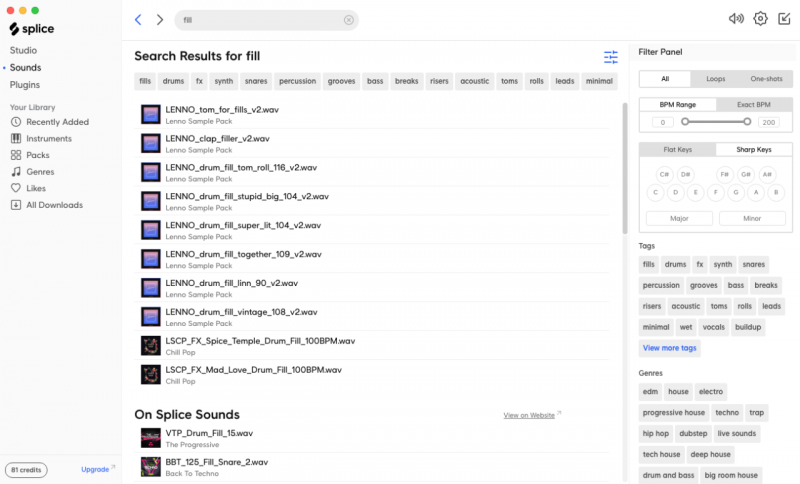Switch to BPM Range tab
This screenshot has height=484, width=800.
pyautogui.click(x=678, y=105)
